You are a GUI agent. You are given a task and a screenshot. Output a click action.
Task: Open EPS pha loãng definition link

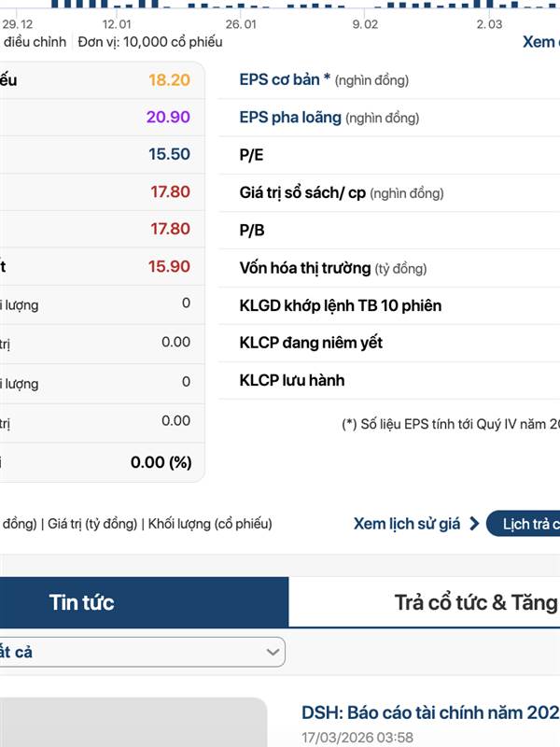[290, 118]
